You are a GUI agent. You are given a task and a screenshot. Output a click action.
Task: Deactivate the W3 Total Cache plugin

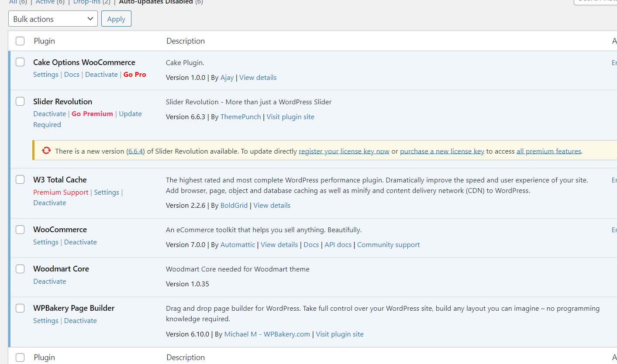pyautogui.click(x=49, y=203)
